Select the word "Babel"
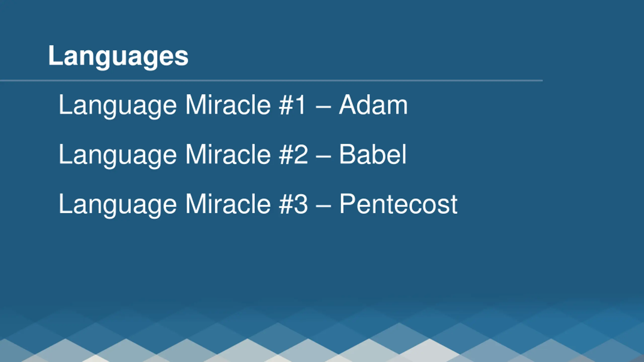The image size is (644, 362). pyautogui.click(x=373, y=154)
